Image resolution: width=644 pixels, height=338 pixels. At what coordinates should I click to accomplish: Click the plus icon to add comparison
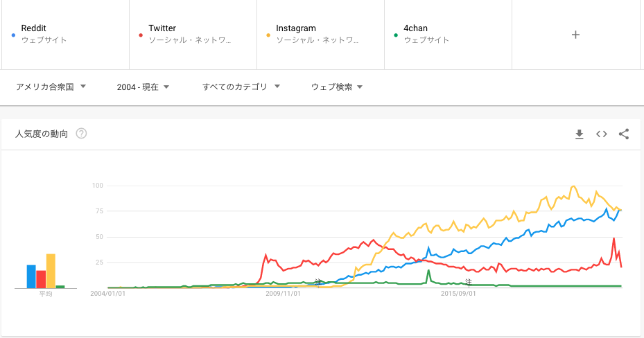(575, 35)
